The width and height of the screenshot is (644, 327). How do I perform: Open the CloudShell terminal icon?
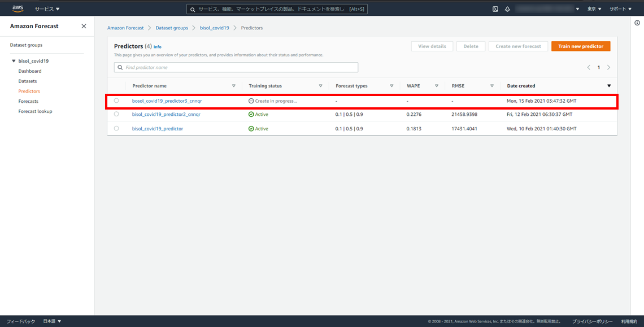(495, 9)
